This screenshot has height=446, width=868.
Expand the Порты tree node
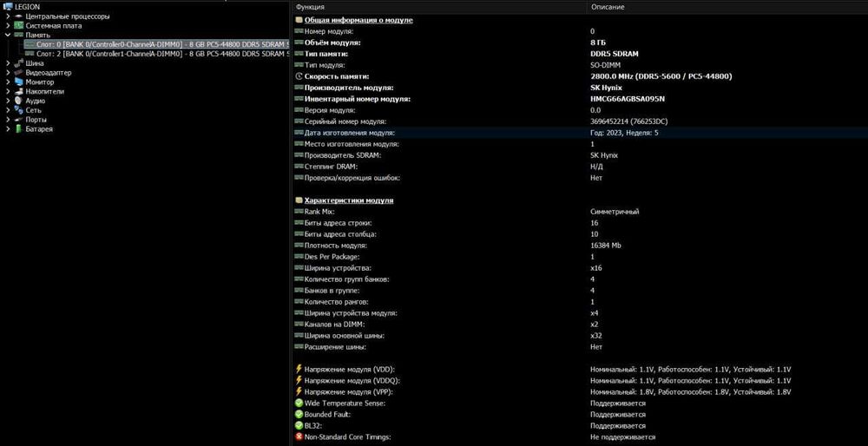[8, 120]
